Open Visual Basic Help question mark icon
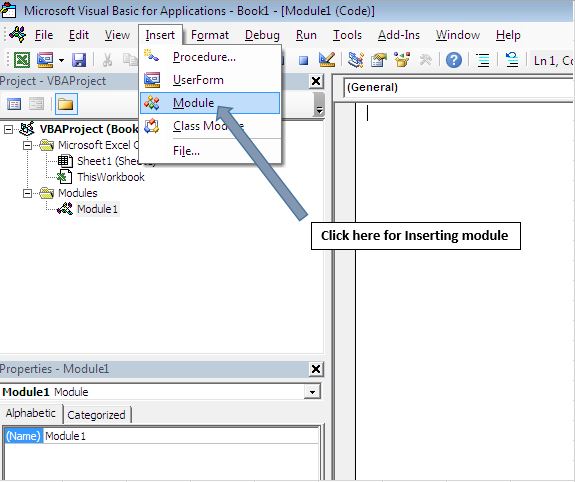Image resolution: width=575 pixels, height=482 pixels. [x=454, y=60]
